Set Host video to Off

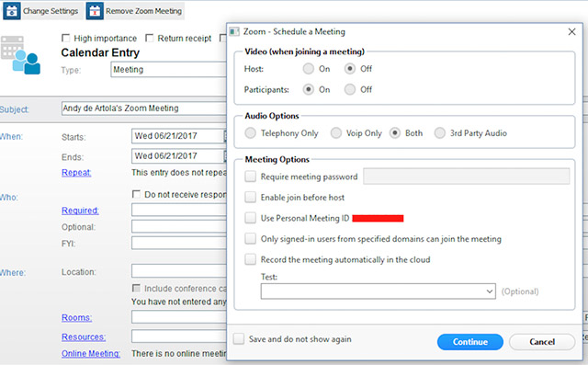pyautogui.click(x=350, y=69)
